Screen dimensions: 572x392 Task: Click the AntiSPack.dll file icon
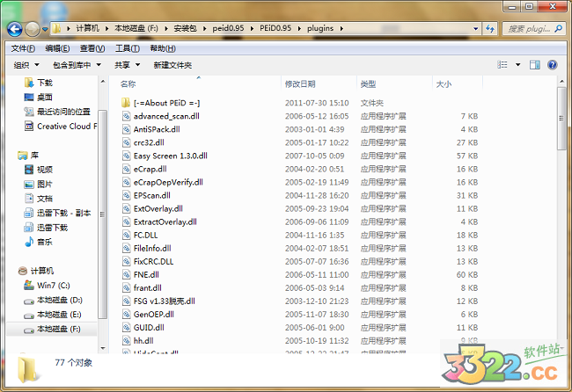click(126, 129)
